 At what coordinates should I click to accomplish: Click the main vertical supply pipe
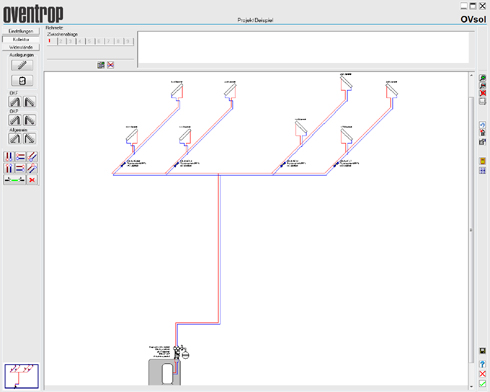click(x=219, y=248)
